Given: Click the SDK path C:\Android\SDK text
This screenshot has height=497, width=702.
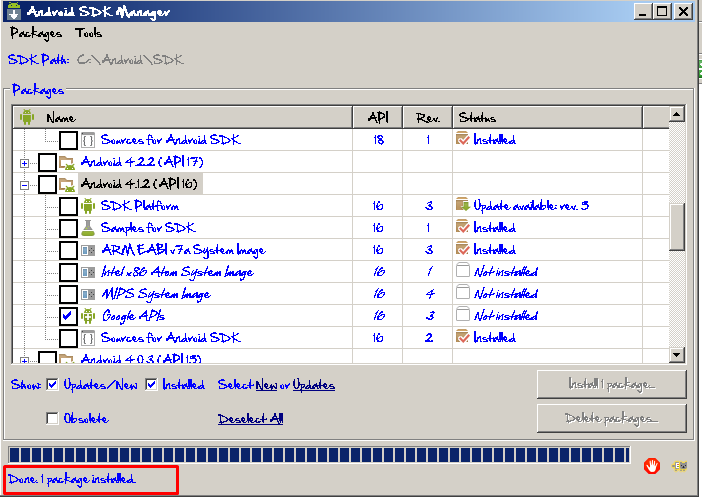Looking at the screenshot, I should pyautogui.click(x=130, y=60).
